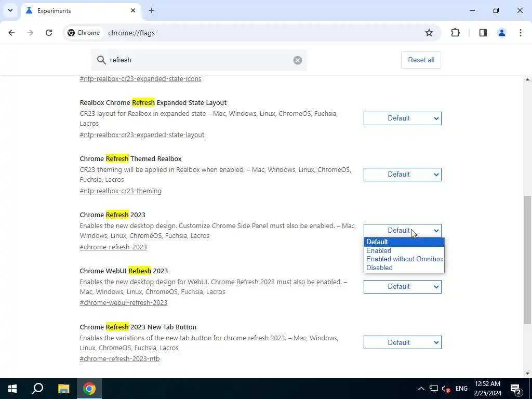The height and width of the screenshot is (399, 532).
Task: Open the tab search chevron
Action: (x=10, y=10)
